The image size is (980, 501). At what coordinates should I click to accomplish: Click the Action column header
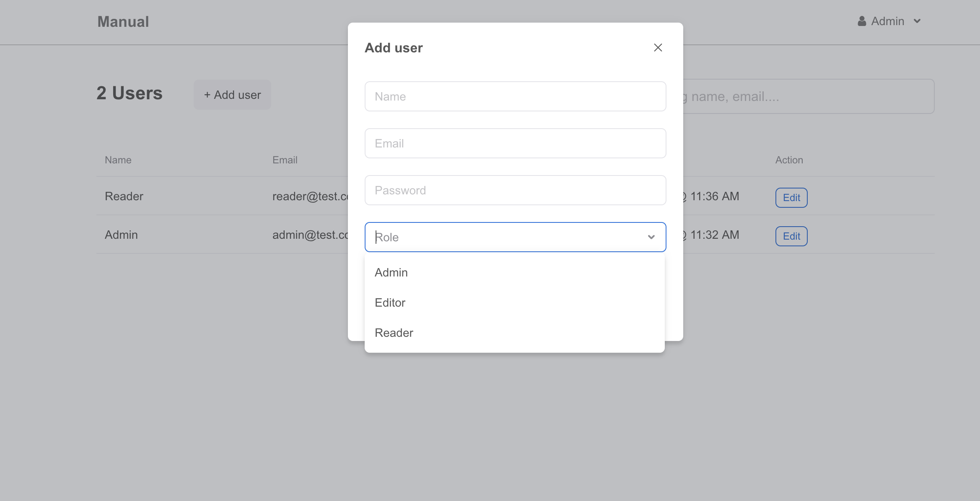tap(789, 160)
